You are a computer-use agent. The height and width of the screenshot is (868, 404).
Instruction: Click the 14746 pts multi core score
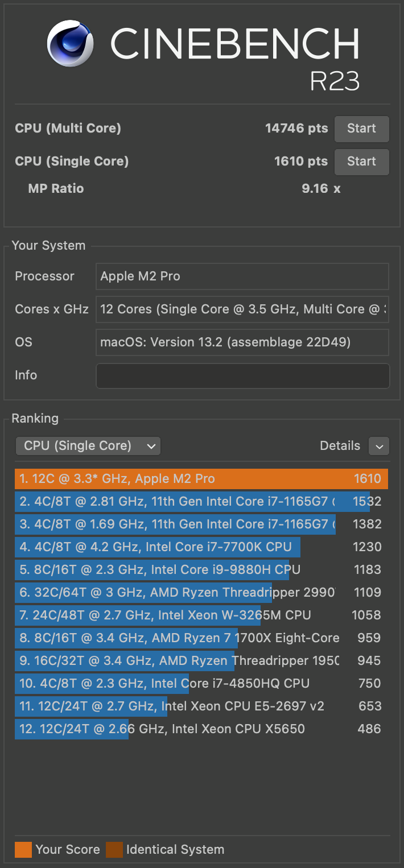point(296,129)
